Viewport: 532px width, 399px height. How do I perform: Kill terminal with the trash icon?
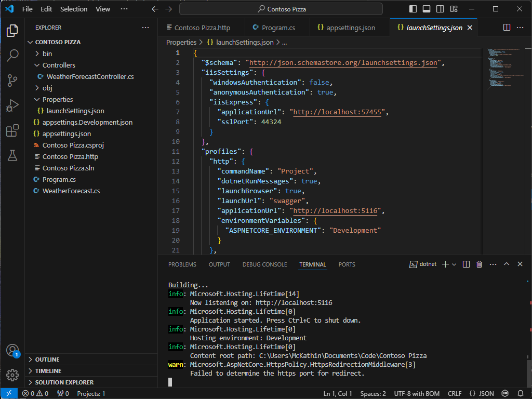tap(479, 264)
